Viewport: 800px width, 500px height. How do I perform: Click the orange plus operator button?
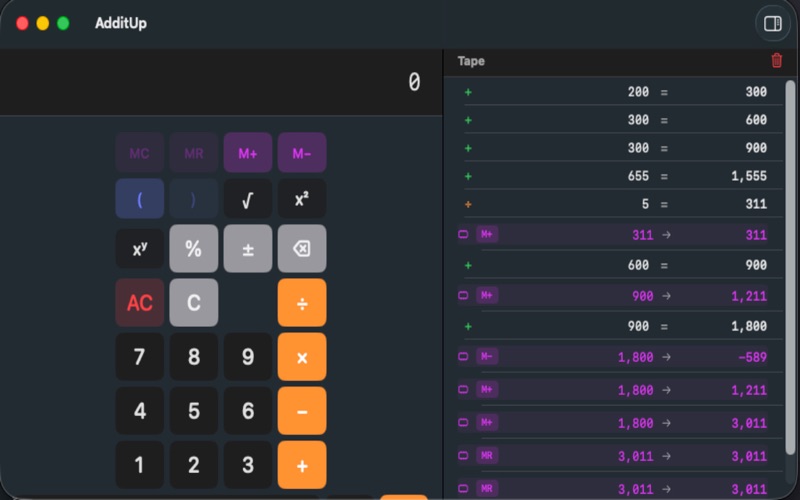pyautogui.click(x=302, y=465)
